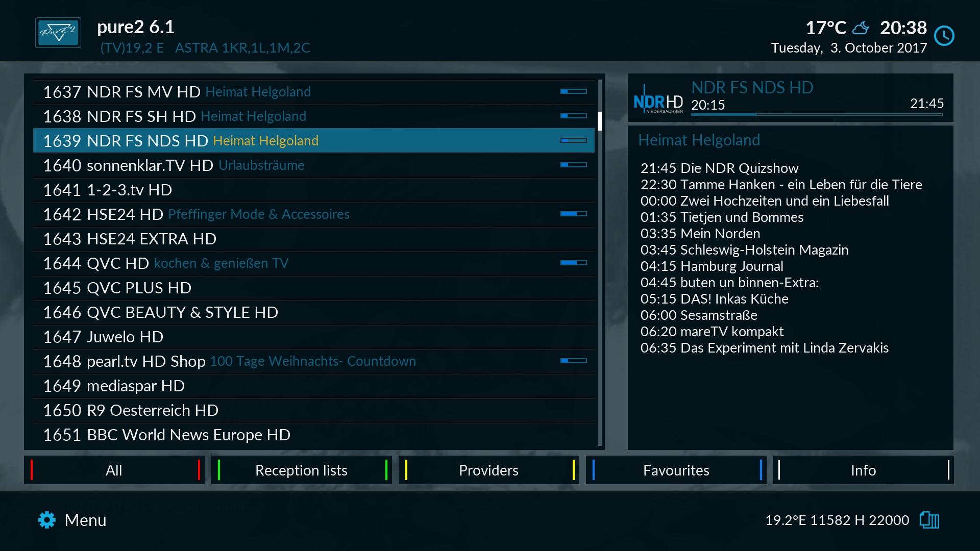
Task: Expand the Info panel at bottom right
Action: pos(862,469)
